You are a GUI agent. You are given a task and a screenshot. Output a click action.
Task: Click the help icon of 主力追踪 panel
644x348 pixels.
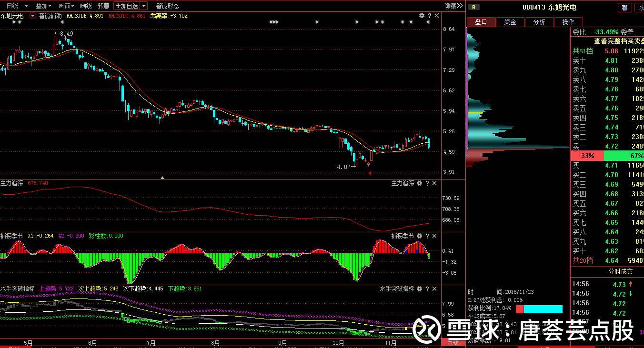427,183
